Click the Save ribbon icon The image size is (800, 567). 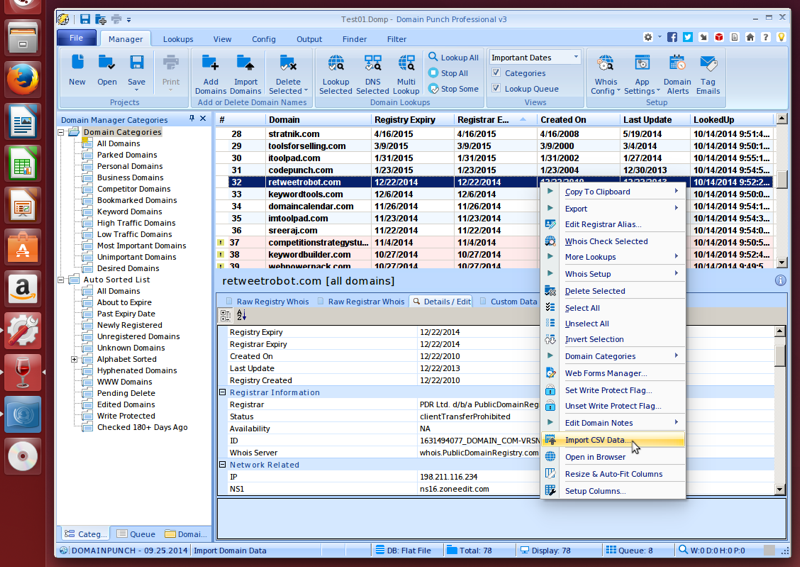136,70
